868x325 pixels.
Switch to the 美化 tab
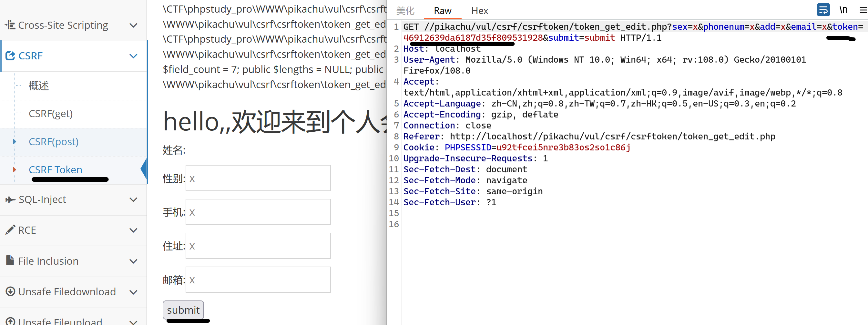[405, 11]
